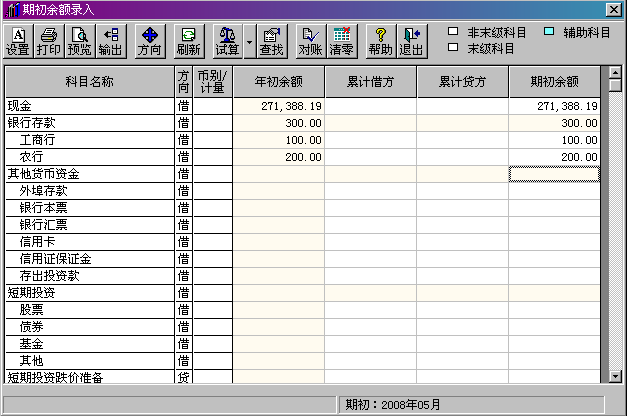Select the 银行本票 sub-account

(90, 208)
